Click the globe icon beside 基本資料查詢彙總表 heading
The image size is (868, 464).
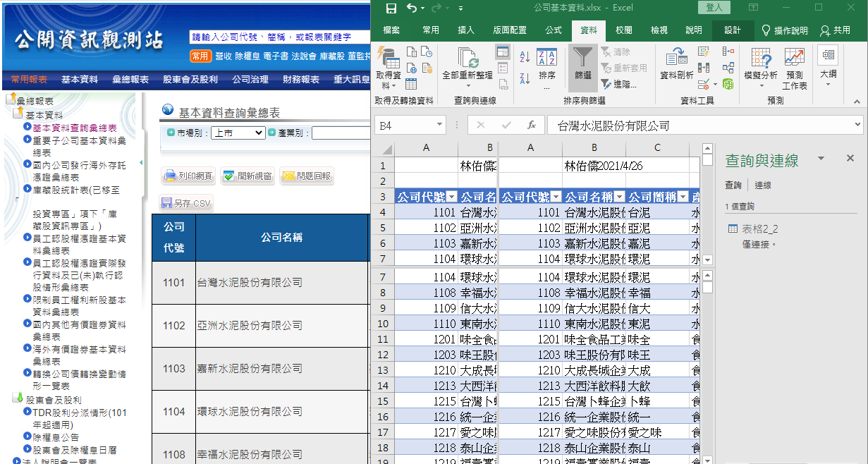tap(168, 110)
